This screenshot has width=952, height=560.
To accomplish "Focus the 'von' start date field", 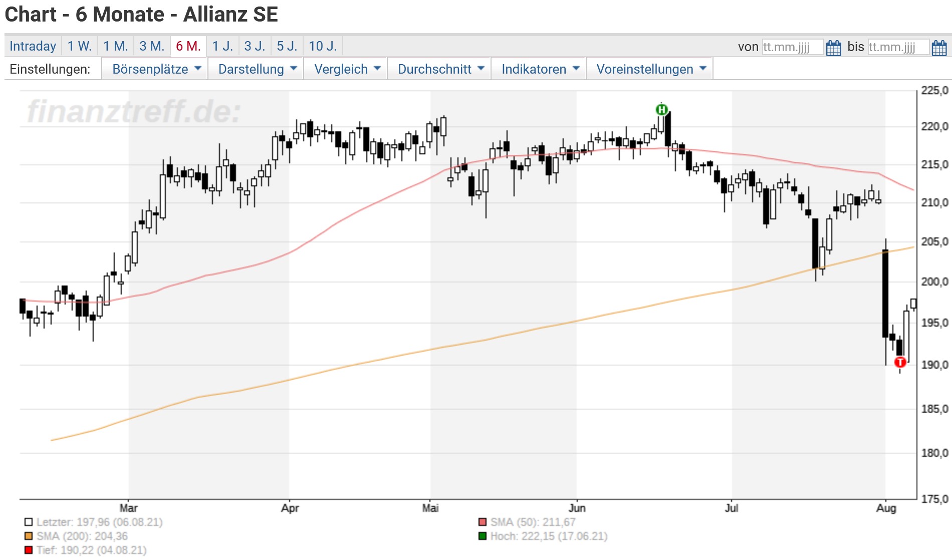I will pyautogui.click(x=793, y=47).
